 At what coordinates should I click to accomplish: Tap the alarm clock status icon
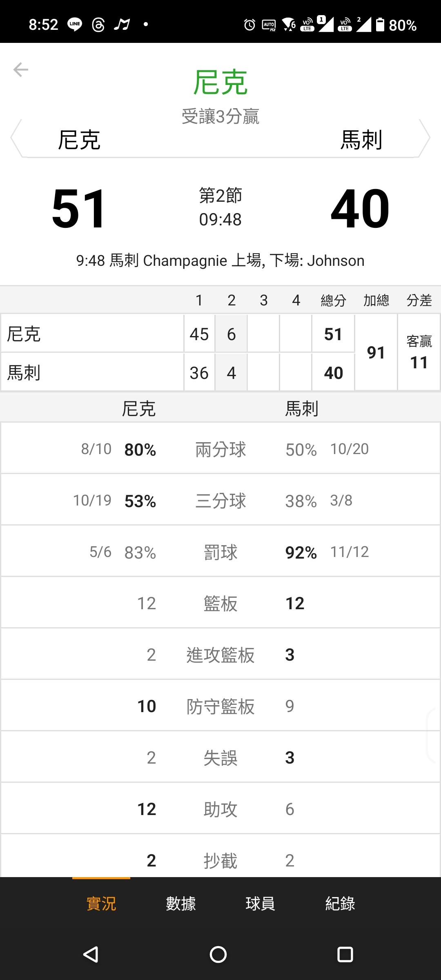coord(249,25)
